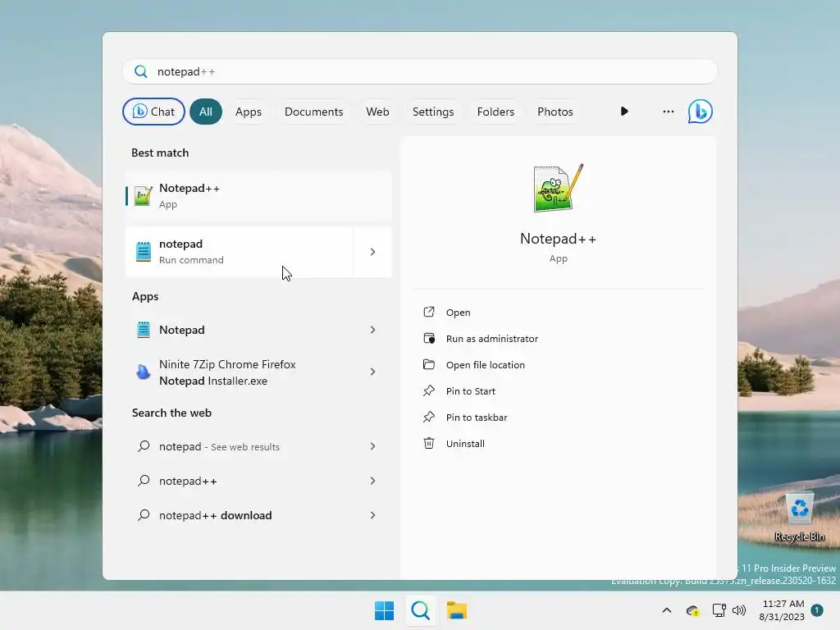Click the search magnifier icon in search box
Viewport: 840px width, 630px height.
(141, 71)
